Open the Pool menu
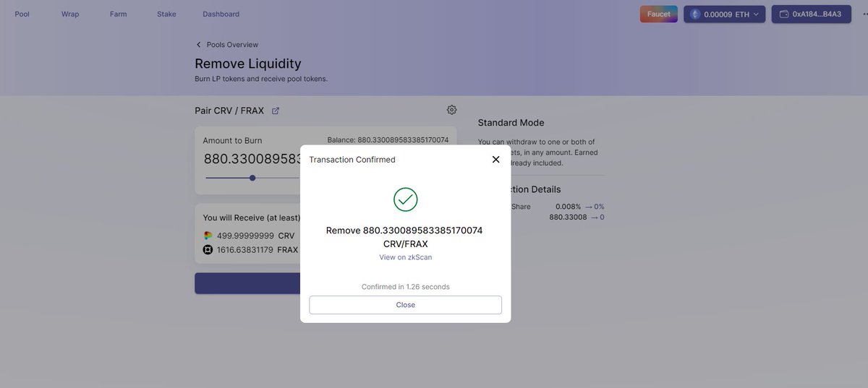 click(x=22, y=14)
